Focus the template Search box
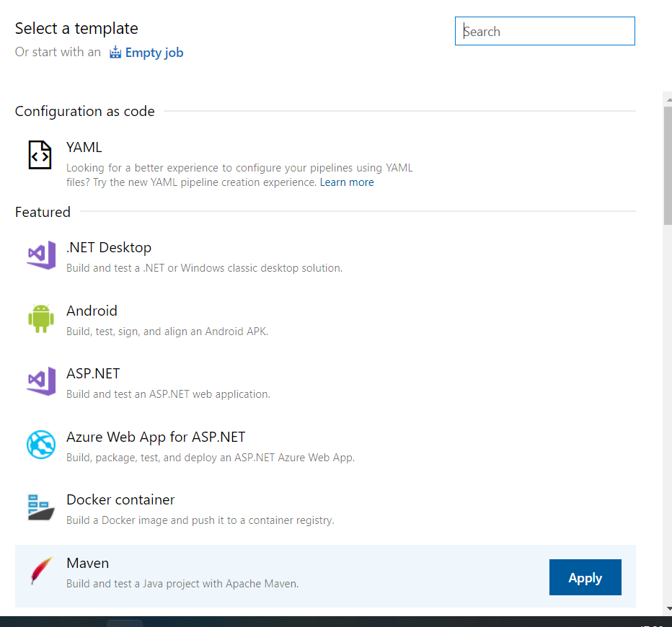The image size is (672, 627). click(544, 31)
